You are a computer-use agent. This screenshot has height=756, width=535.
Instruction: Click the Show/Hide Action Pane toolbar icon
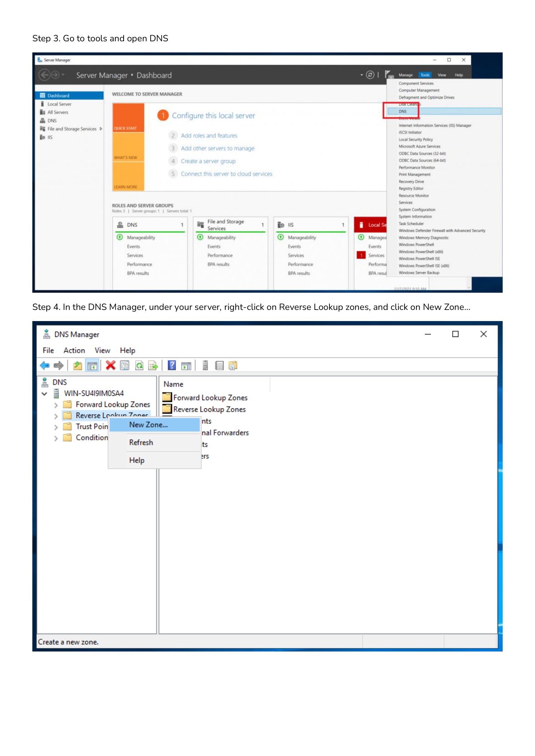coord(186,366)
